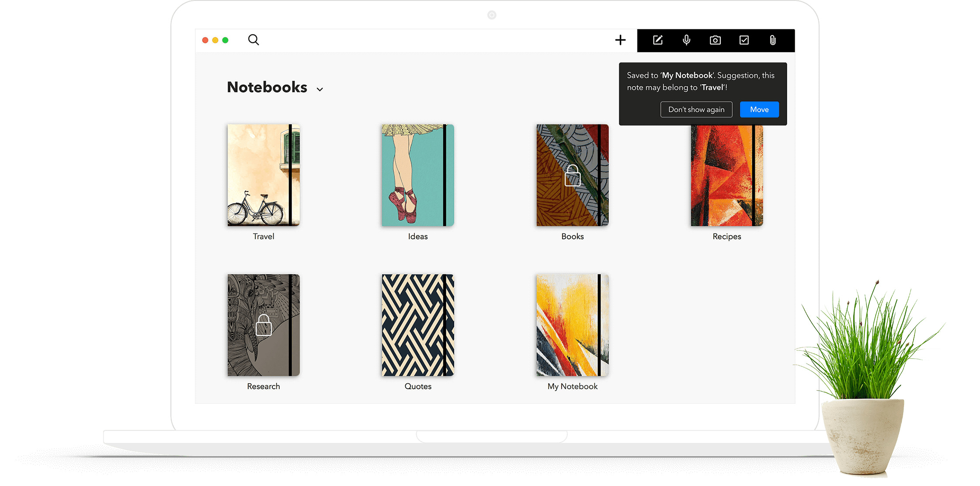Click the green fullscreen window button
980x486 pixels.
click(x=225, y=40)
